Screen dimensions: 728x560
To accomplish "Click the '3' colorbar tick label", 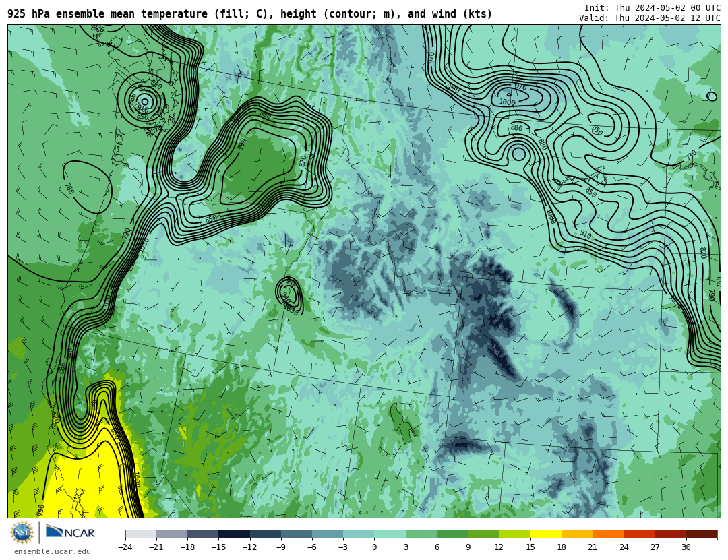I will click(406, 547).
